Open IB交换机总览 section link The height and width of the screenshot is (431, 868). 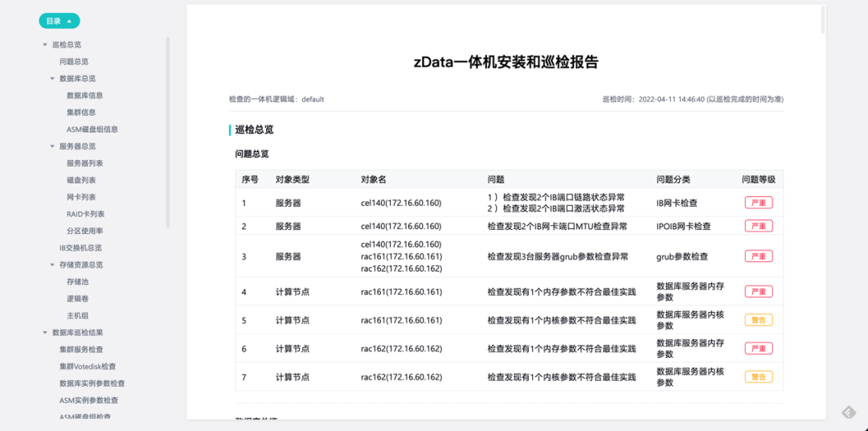[81, 248]
